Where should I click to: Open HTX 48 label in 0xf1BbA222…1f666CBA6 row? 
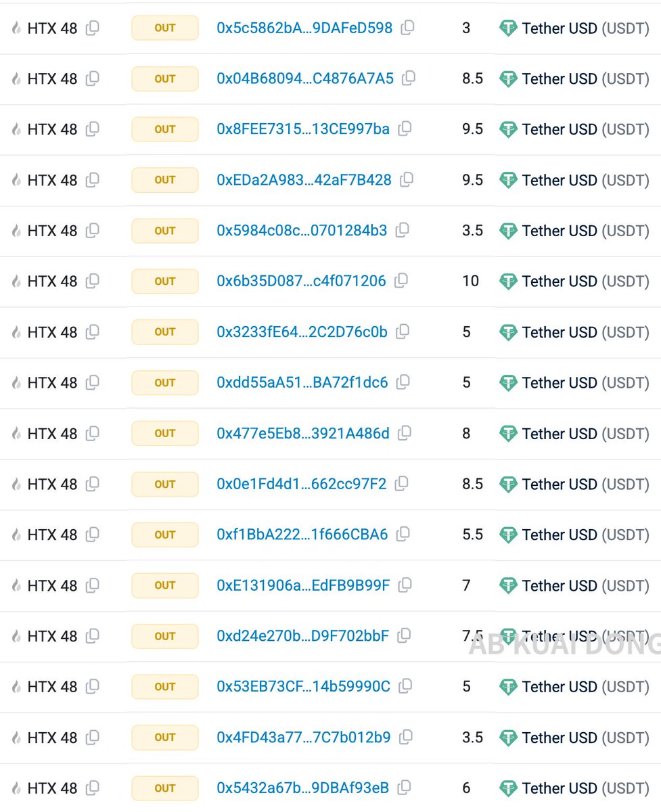click(52, 535)
